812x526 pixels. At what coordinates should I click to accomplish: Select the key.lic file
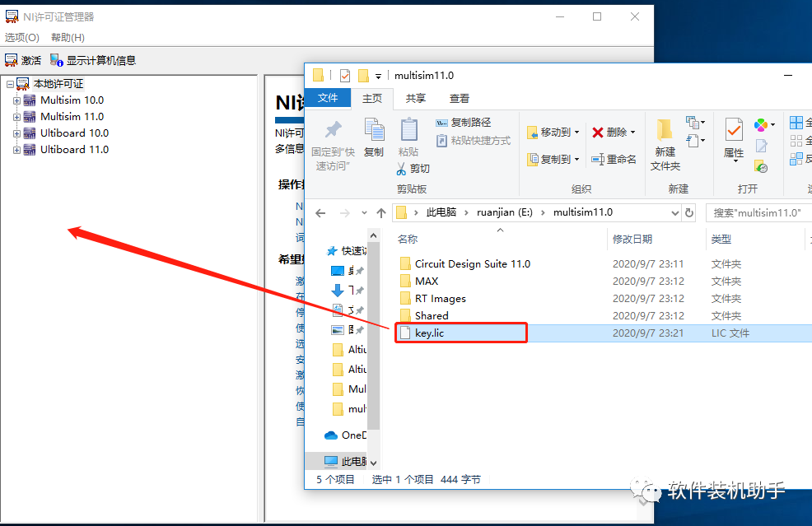429,333
